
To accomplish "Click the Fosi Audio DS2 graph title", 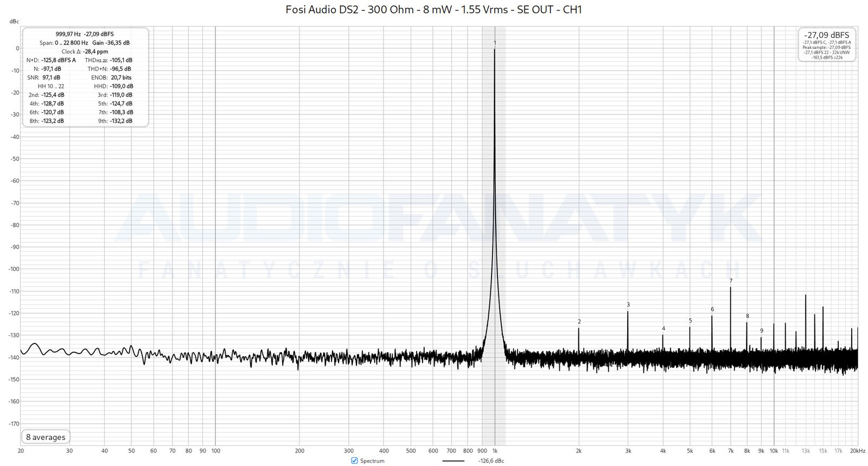I will 433,9.
